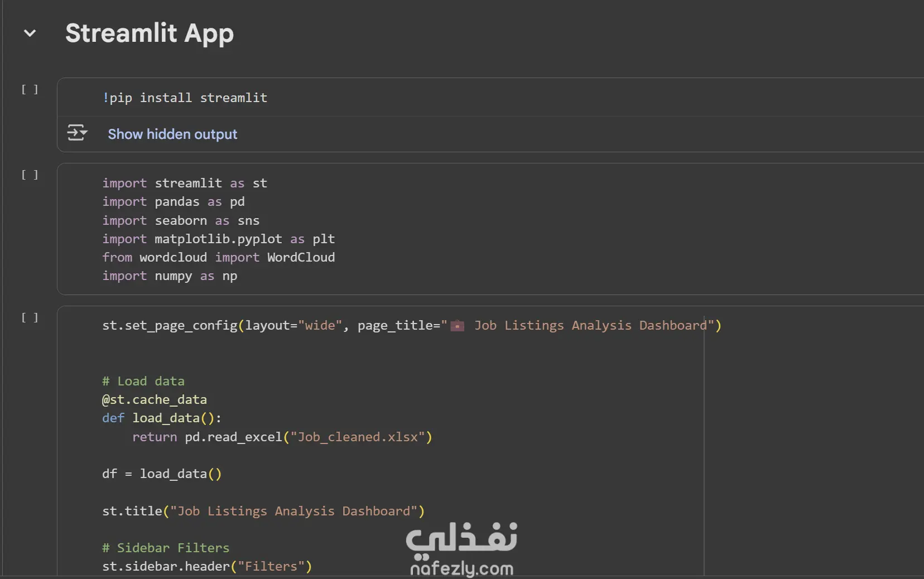924x579 pixels.
Task: Run the imports cell
Action: 30,175
